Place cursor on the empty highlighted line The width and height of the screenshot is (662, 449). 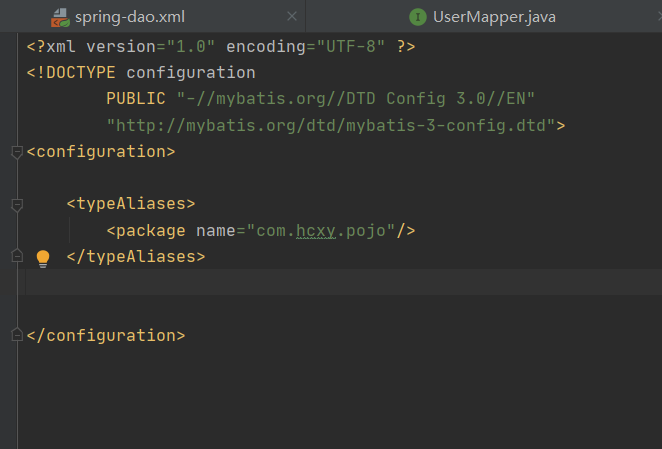(x=300, y=282)
